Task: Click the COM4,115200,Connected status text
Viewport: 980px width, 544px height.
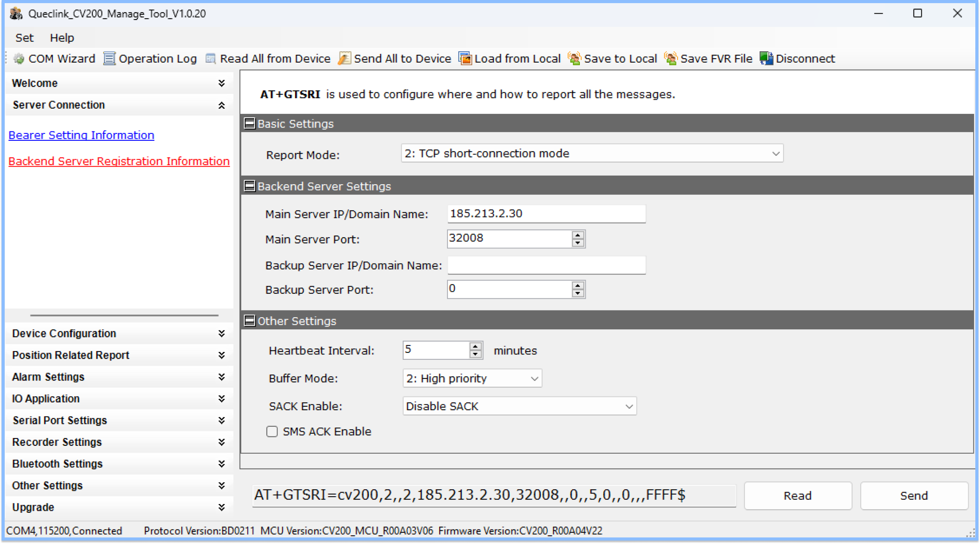Action: 64,531
